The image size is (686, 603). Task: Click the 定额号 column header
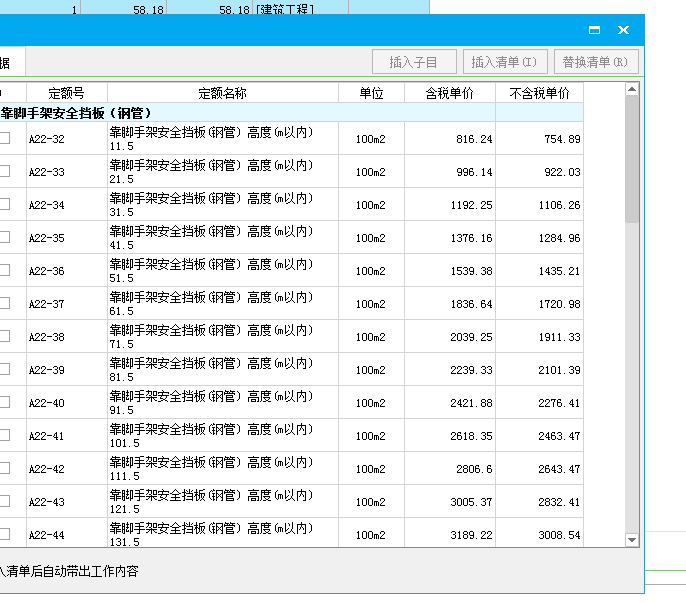click(x=66, y=93)
